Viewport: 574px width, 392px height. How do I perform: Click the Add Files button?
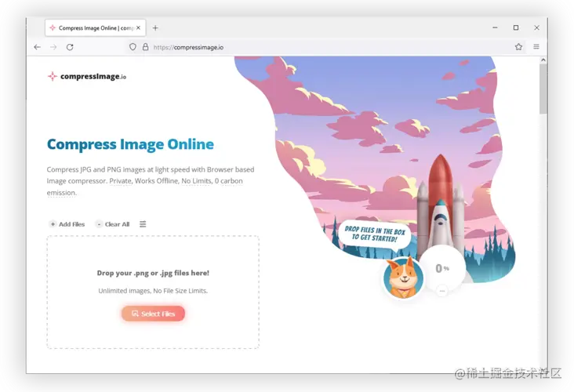(x=67, y=224)
